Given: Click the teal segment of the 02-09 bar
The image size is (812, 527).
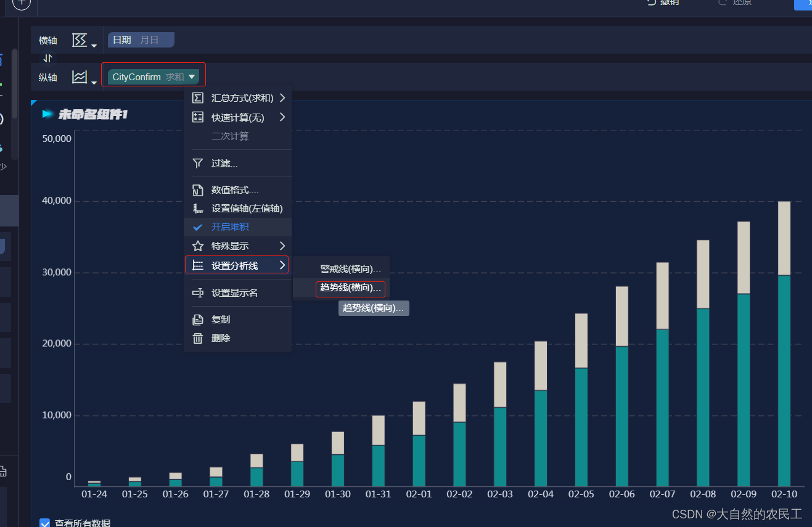Looking at the screenshot, I should click(x=744, y=390).
